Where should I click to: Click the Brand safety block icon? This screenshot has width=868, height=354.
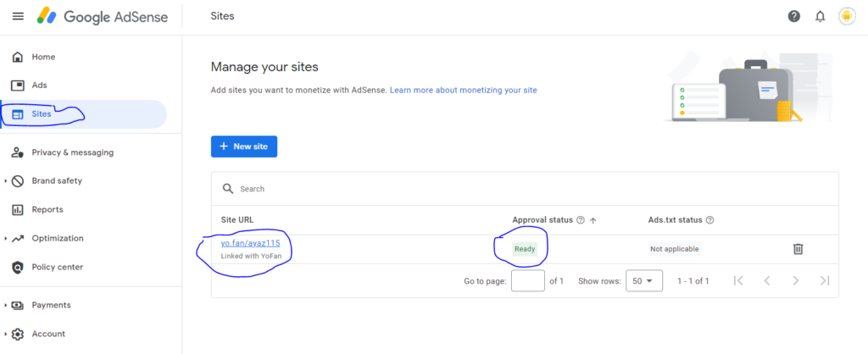coord(18,181)
